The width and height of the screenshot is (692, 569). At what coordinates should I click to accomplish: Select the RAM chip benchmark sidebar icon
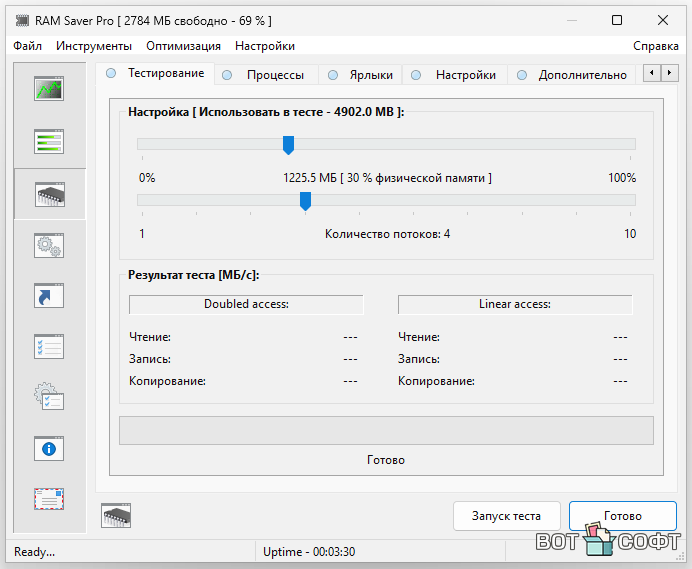[49, 194]
